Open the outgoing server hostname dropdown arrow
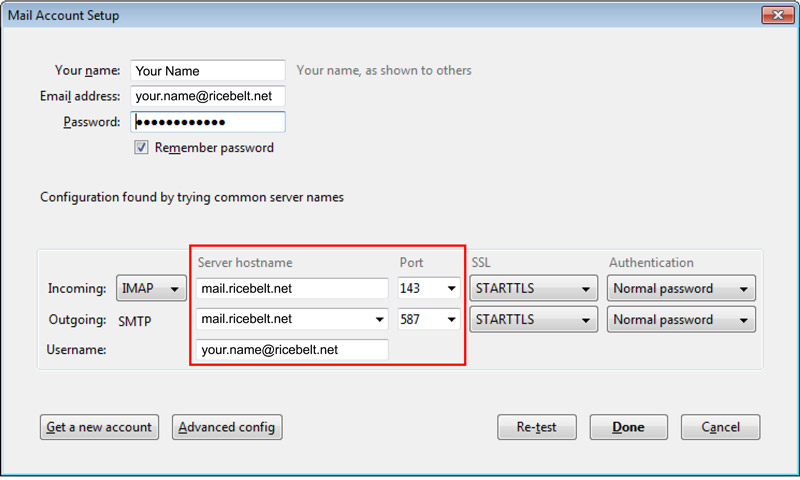Screen dimensions: 800x480 click(379, 320)
